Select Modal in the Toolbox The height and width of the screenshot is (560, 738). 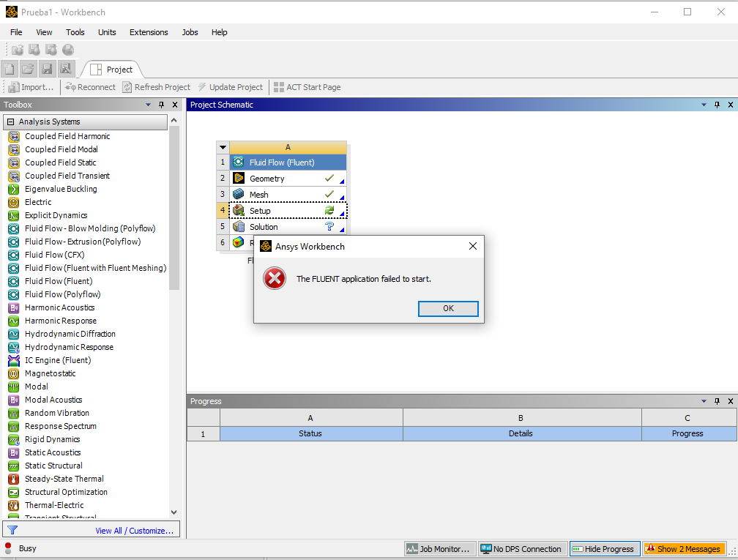tap(37, 387)
